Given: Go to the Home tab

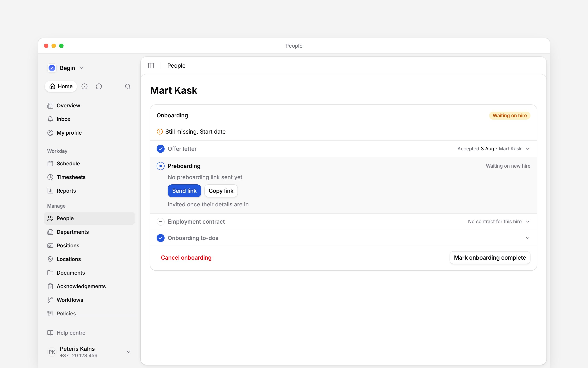Looking at the screenshot, I should point(61,86).
